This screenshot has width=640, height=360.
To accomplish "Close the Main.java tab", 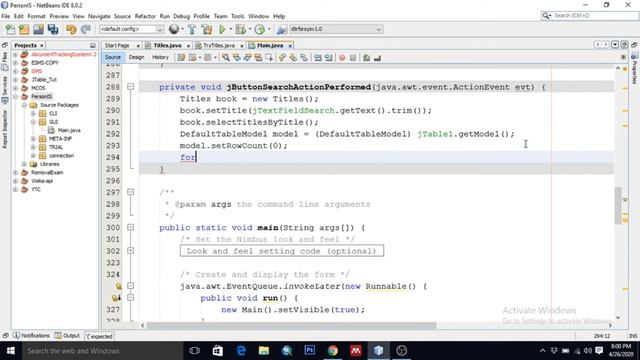I will (x=290, y=46).
